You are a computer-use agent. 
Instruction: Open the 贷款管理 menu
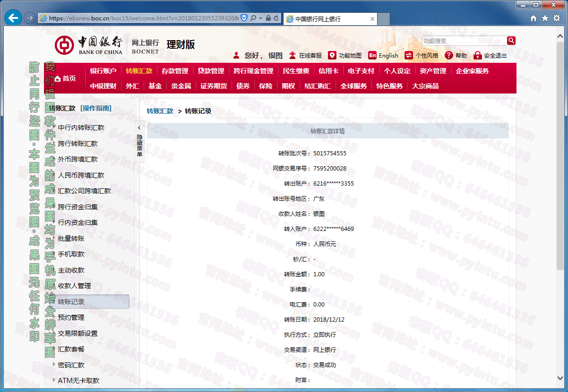click(211, 71)
